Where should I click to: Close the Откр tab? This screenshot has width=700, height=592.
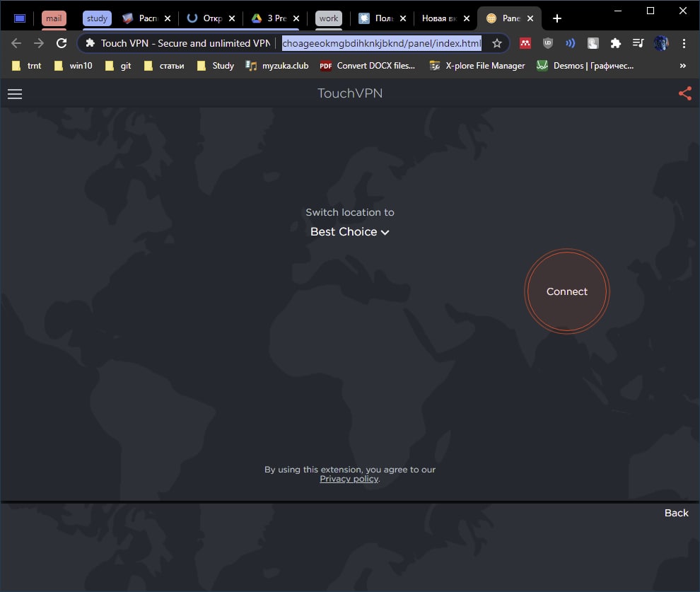coord(232,18)
